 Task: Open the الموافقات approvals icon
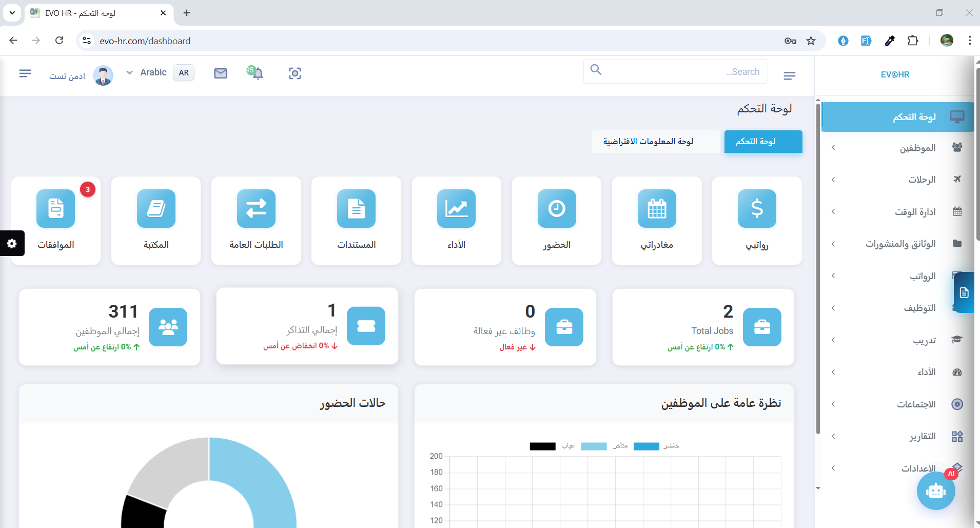56,209
